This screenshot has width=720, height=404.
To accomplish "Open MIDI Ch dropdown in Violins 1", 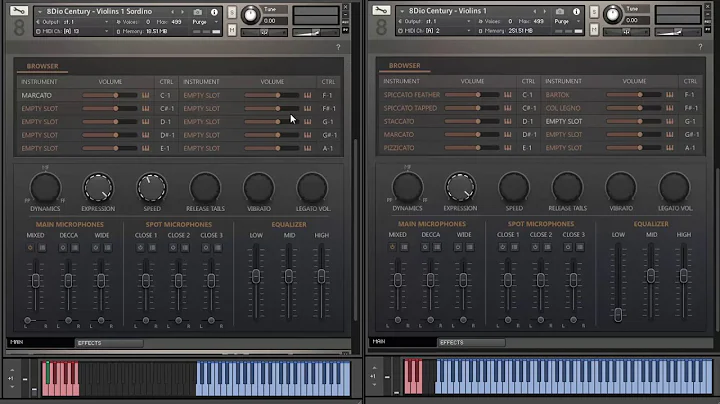I will tap(434, 31).
